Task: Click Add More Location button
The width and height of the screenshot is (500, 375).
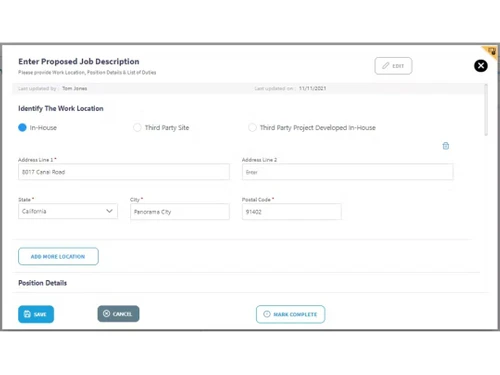Action: 58,256
